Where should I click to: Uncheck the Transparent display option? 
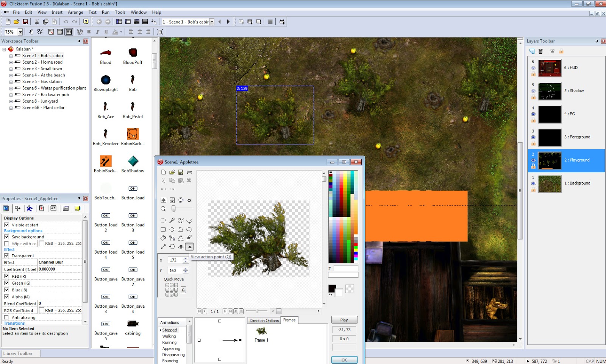coord(6,255)
